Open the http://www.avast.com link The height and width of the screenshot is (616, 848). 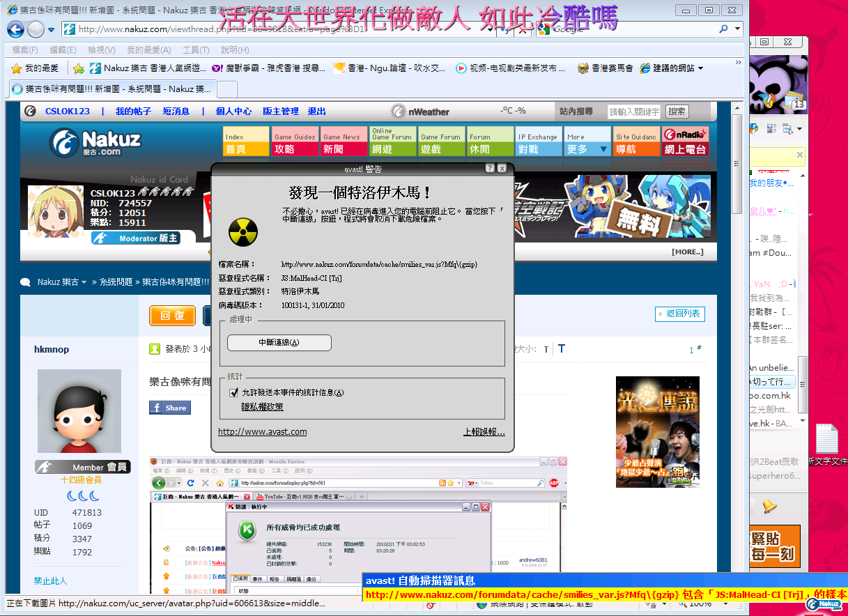tap(263, 432)
